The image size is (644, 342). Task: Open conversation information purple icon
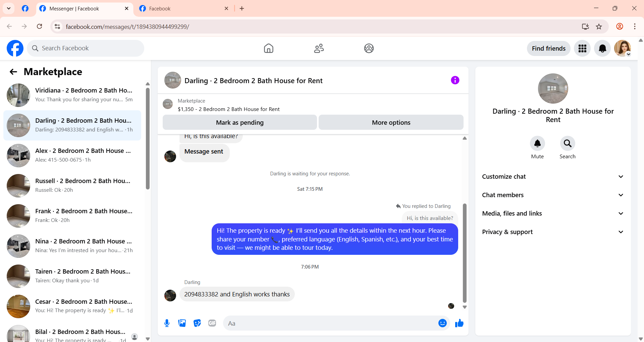pyautogui.click(x=455, y=80)
